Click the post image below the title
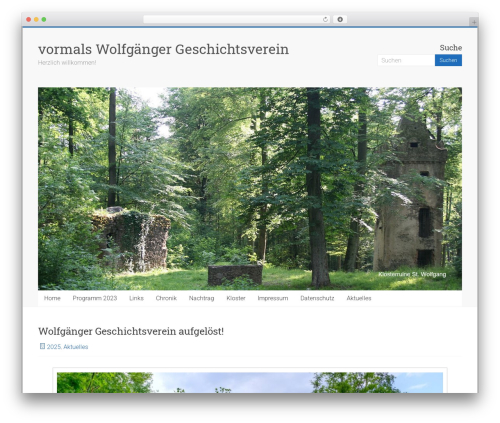This screenshot has height=423, width=500. 250,382
